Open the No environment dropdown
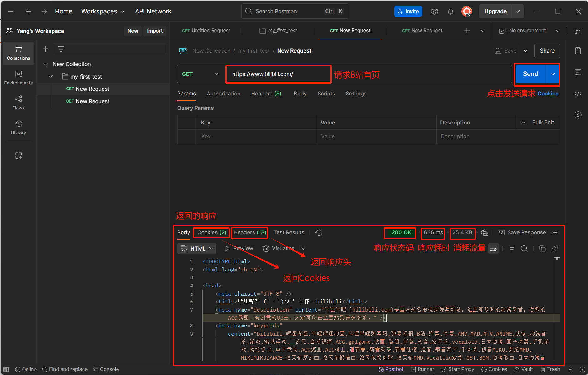The width and height of the screenshot is (588, 375). [529, 31]
